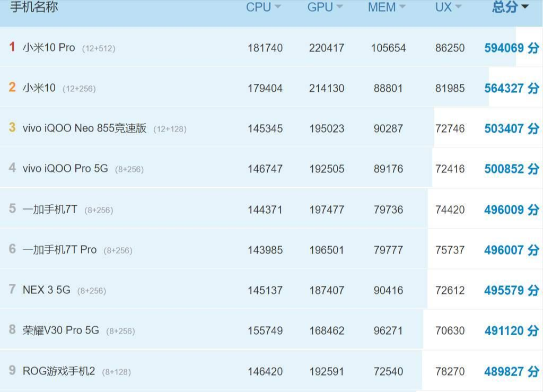Click UX score 72416
The image size is (543, 392).
450,169
